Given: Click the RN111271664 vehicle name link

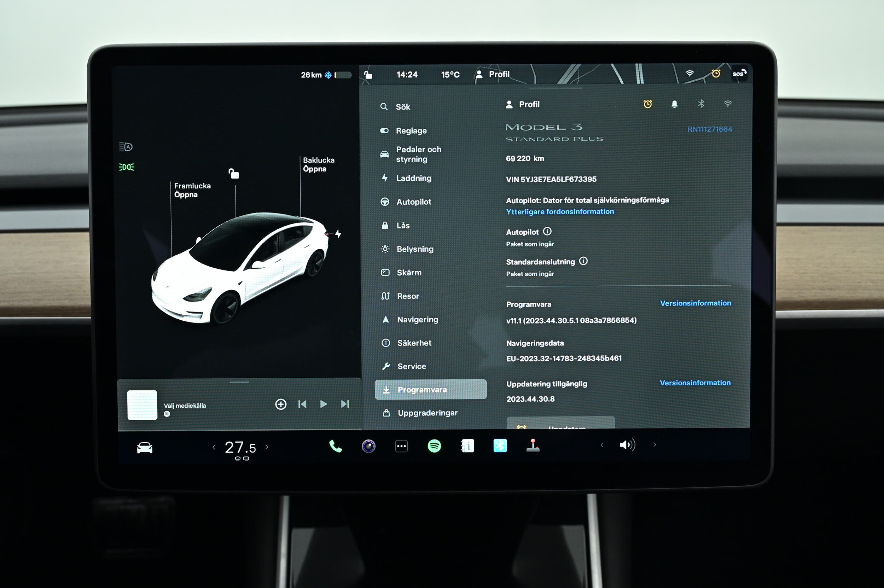Looking at the screenshot, I should 710,129.
